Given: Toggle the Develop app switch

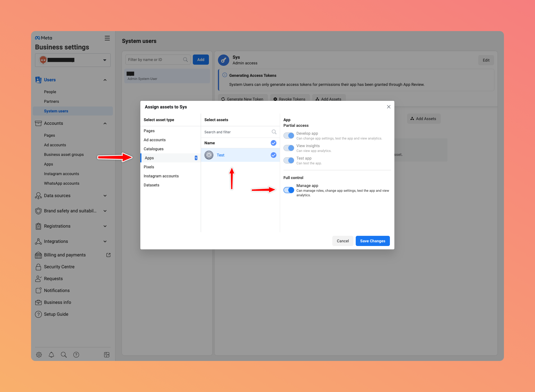Looking at the screenshot, I should click(289, 136).
